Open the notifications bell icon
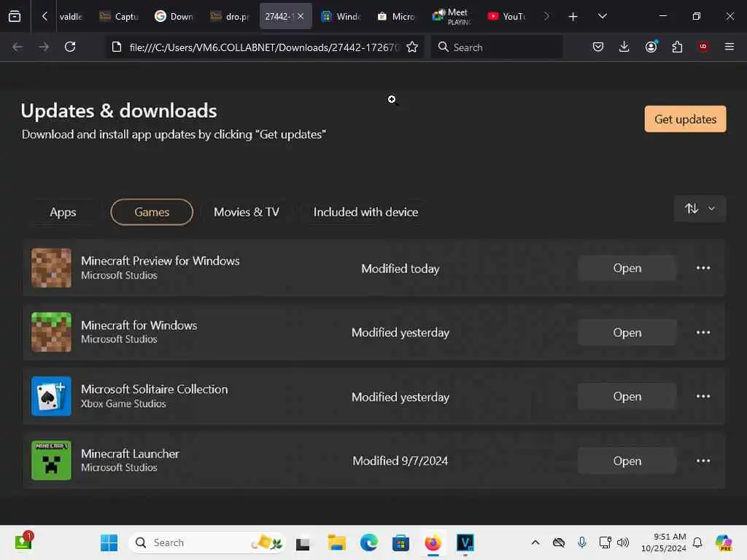This screenshot has width=747, height=560. (x=697, y=542)
